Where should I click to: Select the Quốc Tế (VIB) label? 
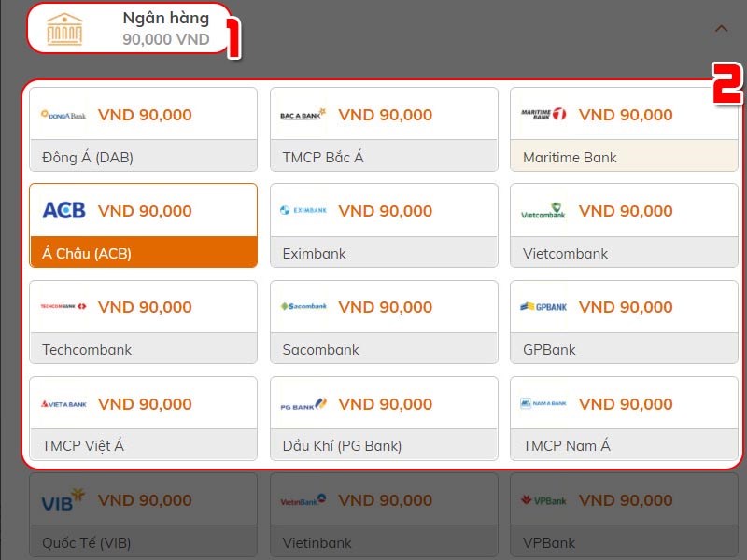[x=86, y=542]
